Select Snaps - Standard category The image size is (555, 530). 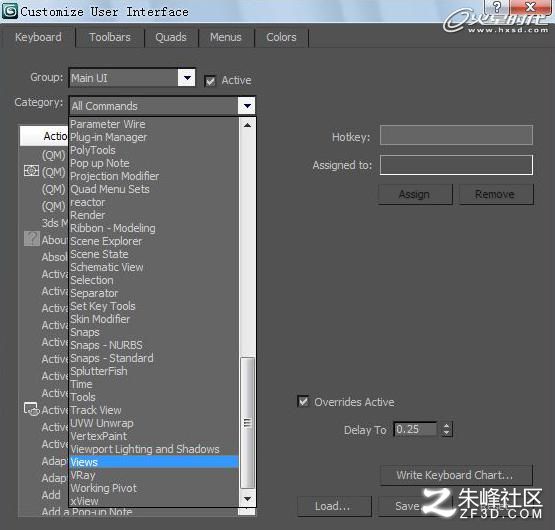[x=154, y=358]
